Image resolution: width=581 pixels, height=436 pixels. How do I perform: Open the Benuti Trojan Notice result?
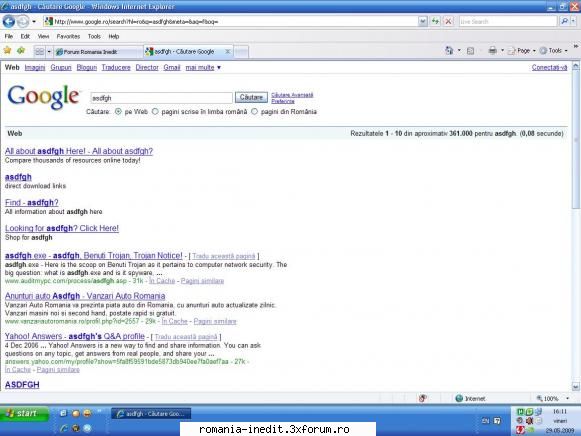(93, 256)
